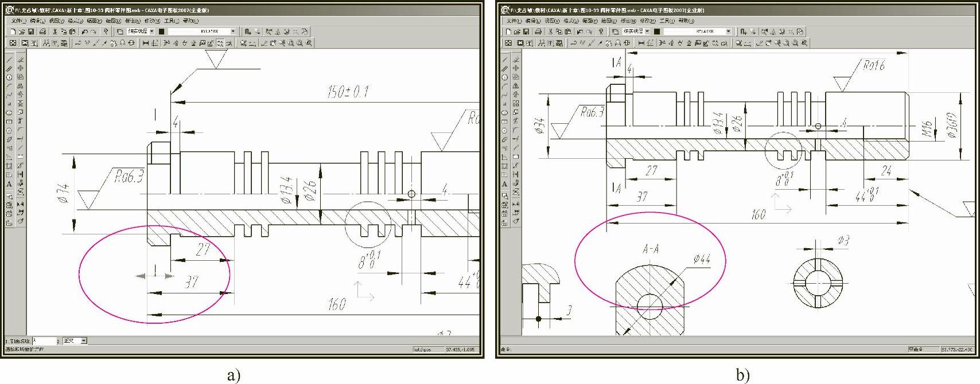The image size is (980, 384).
Task: Click 150±0.1 dimension text in left drawing
Action: pyautogui.click(x=348, y=92)
